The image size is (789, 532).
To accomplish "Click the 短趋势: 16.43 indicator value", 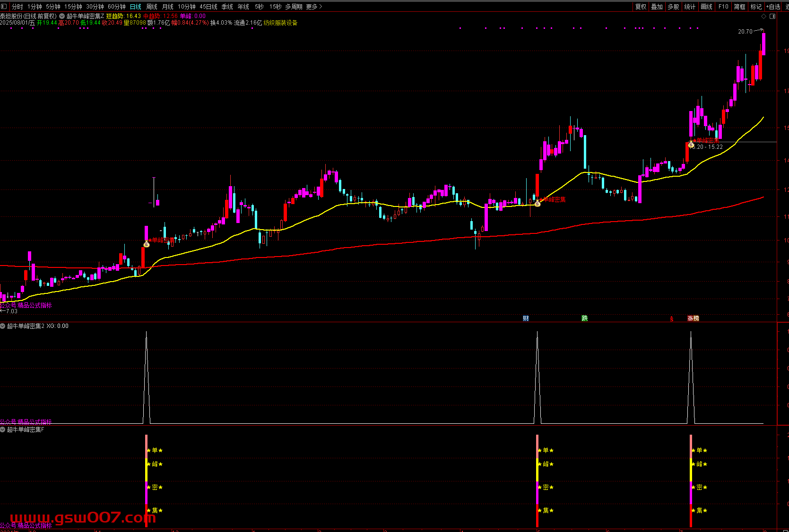I will tap(123, 16).
